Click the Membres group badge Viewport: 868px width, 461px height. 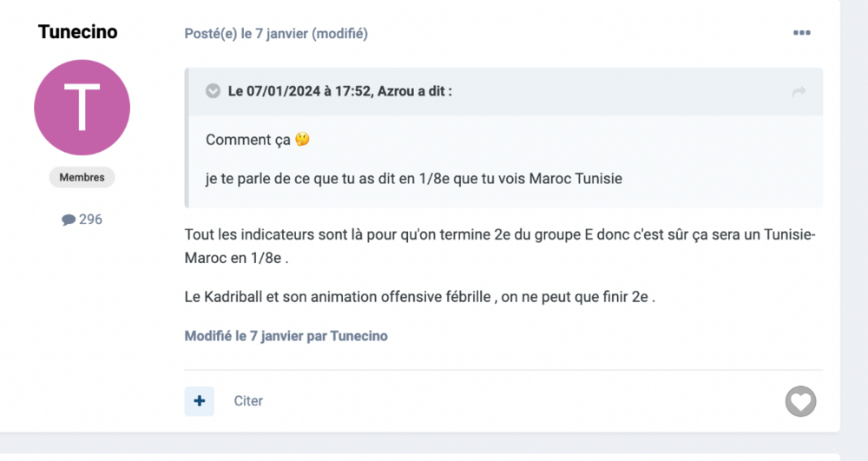(x=82, y=177)
